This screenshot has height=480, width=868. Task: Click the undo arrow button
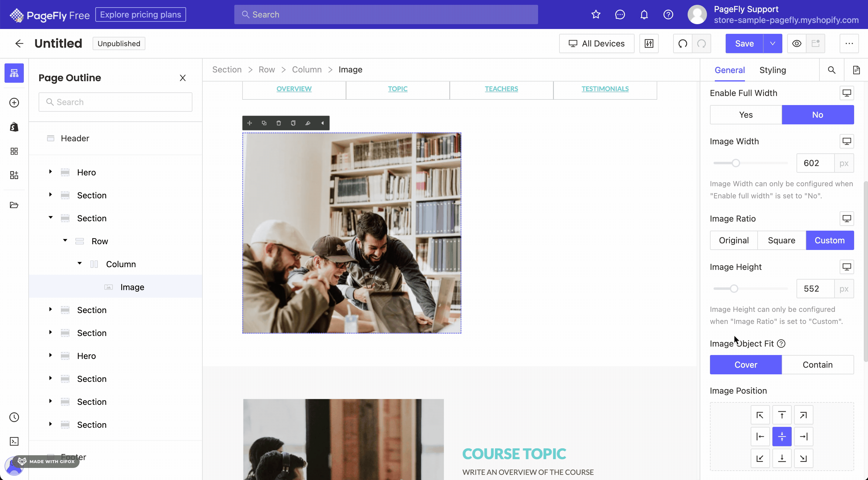click(x=683, y=43)
